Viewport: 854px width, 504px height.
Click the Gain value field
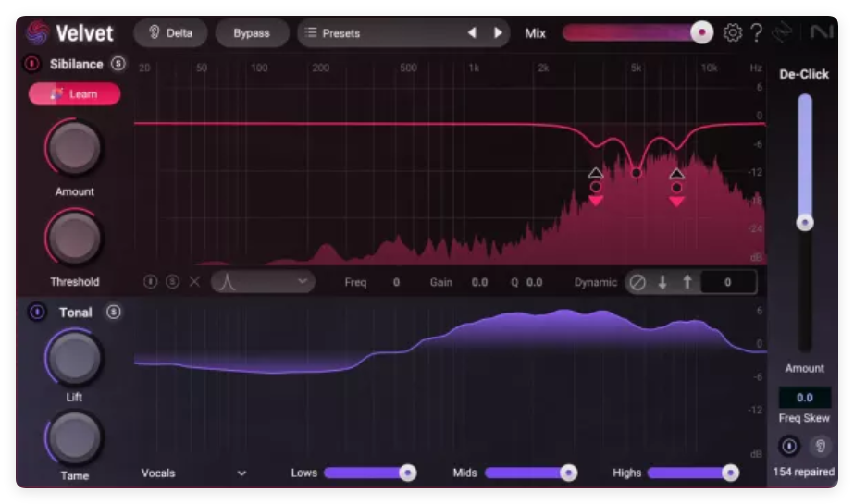click(479, 282)
